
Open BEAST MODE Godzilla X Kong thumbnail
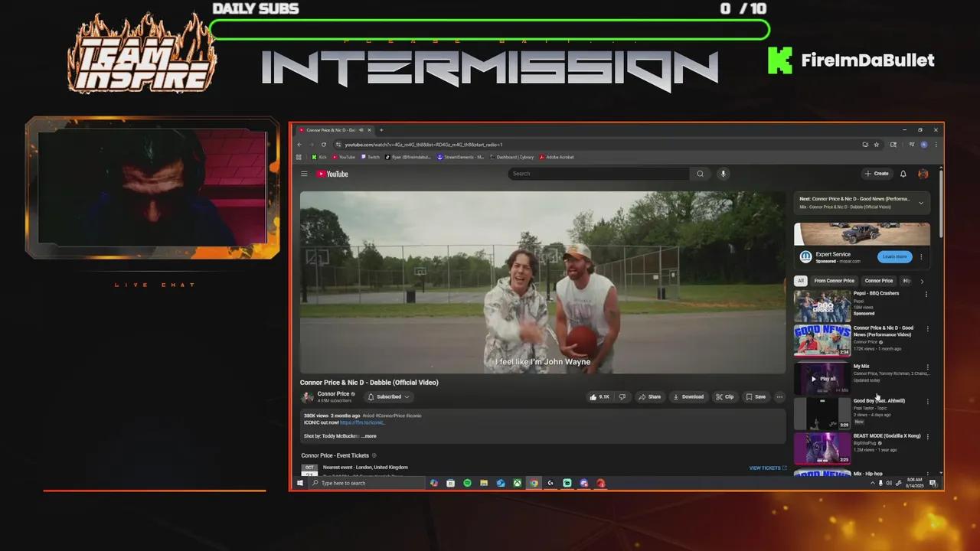coord(822,448)
